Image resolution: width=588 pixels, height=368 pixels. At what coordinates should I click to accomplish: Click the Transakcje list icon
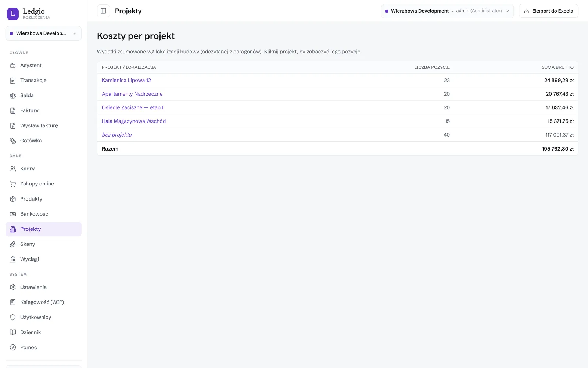click(13, 81)
